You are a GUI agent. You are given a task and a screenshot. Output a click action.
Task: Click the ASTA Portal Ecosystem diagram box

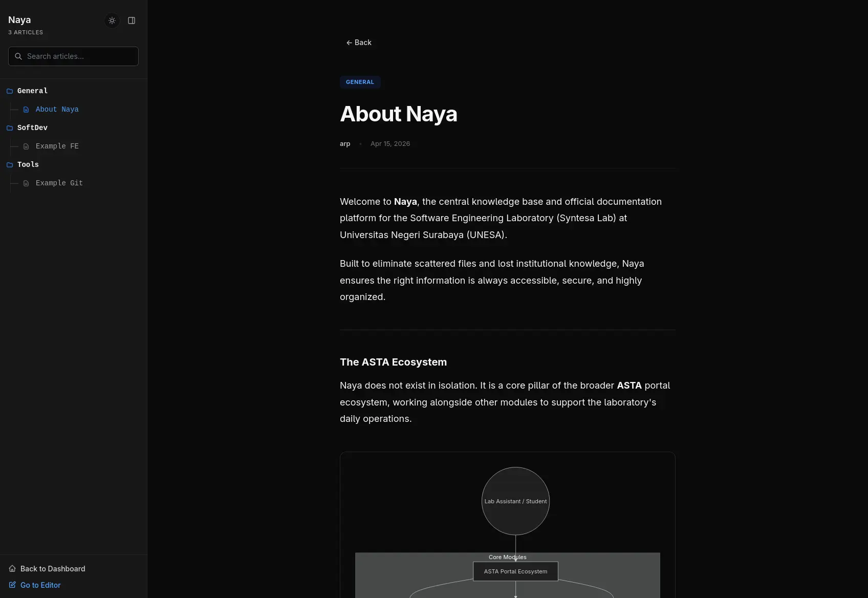[x=515, y=571]
